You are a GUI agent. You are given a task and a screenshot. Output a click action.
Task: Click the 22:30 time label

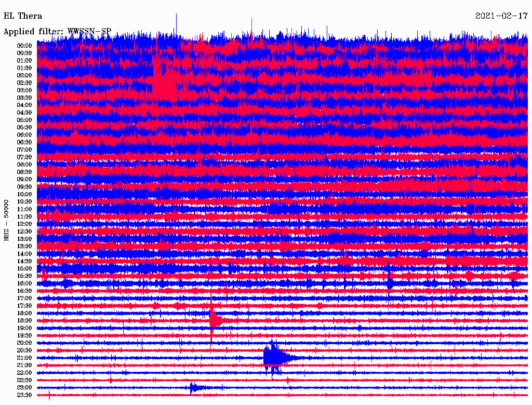coord(24,380)
